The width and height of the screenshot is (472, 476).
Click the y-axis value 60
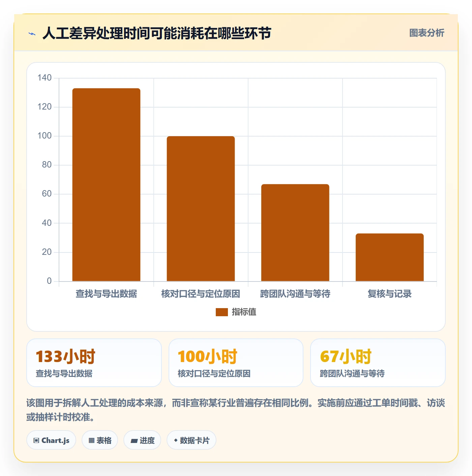click(x=47, y=194)
